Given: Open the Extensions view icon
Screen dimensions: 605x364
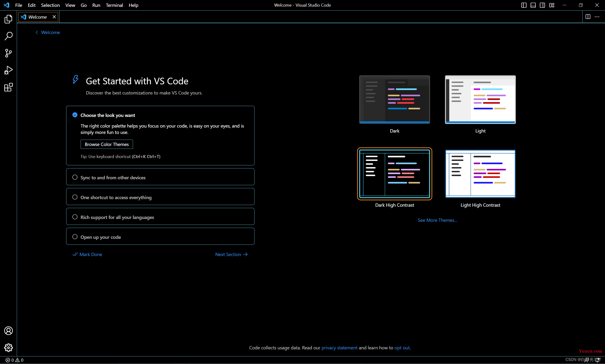Looking at the screenshot, I should tap(8, 87).
